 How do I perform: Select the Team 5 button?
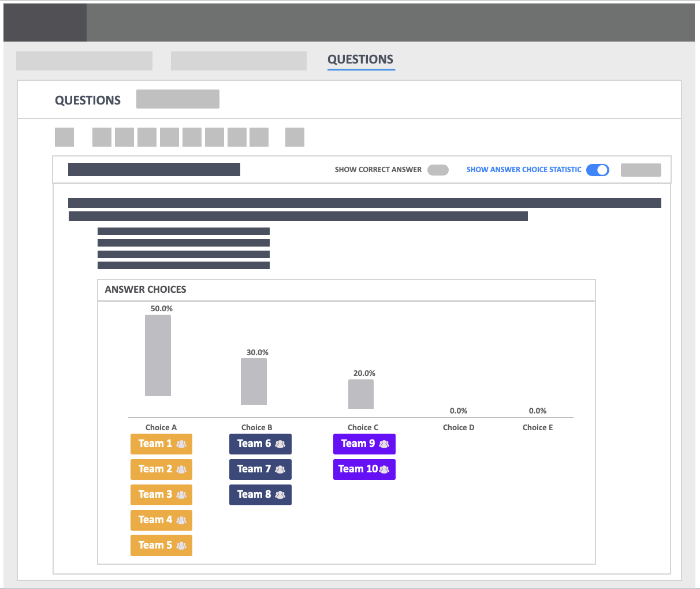point(161,546)
